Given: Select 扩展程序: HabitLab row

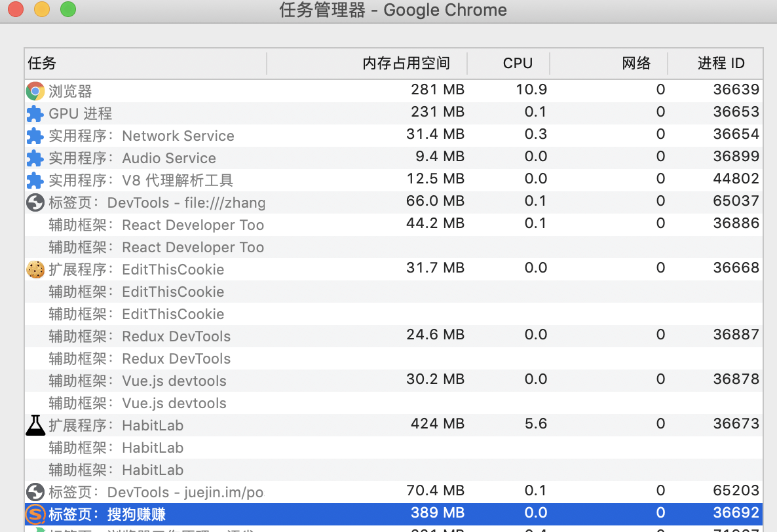Looking at the screenshot, I should (x=394, y=425).
